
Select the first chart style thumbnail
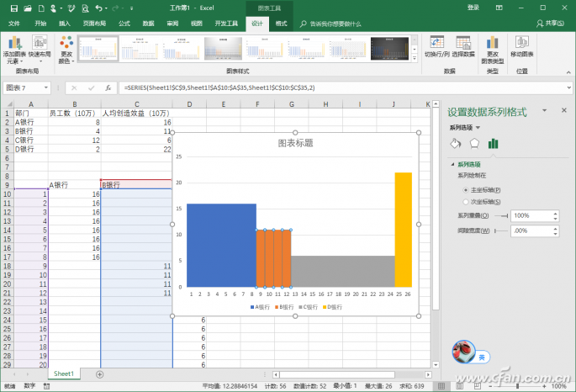[x=98, y=48]
